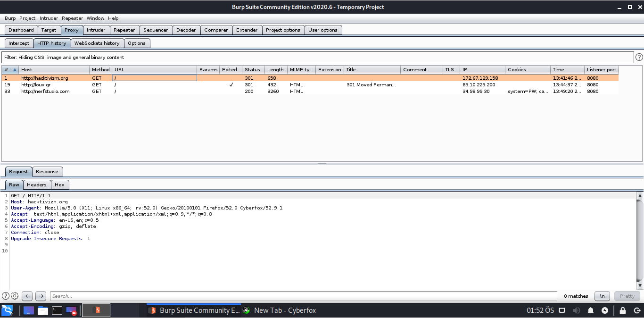Open screen recorder icon in taskbar
This screenshot has width=644, height=318.
[x=71, y=310]
